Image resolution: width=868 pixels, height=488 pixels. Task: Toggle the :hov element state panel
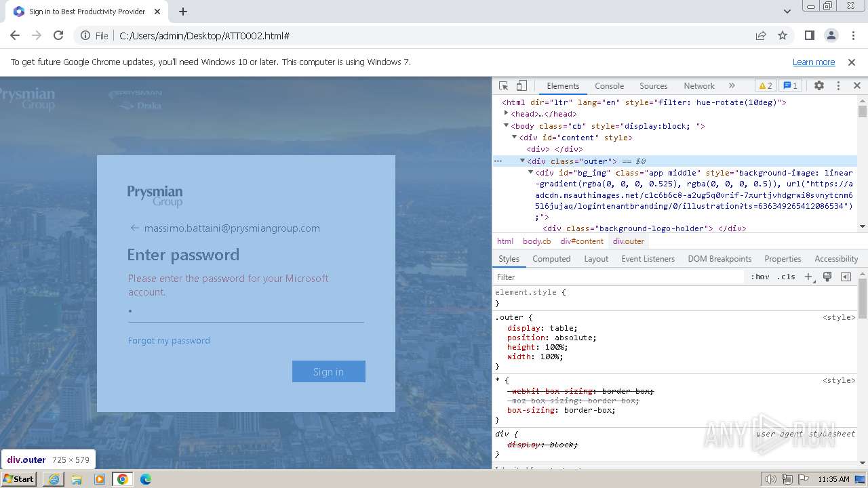pos(760,277)
